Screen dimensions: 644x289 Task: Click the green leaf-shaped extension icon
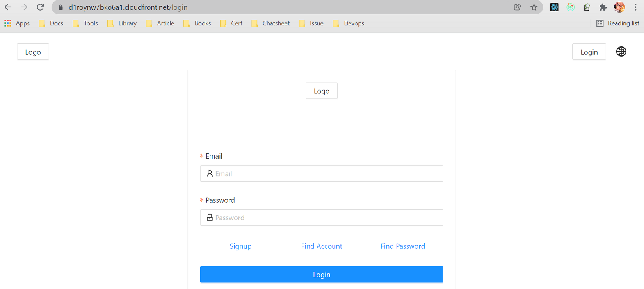(x=587, y=7)
